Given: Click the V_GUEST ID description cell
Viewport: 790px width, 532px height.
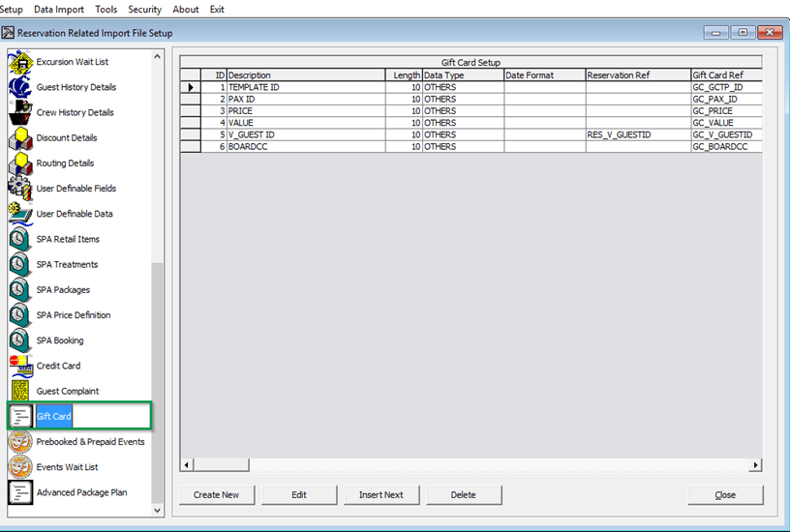Looking at the screenshot, I should tap(306, 134).
